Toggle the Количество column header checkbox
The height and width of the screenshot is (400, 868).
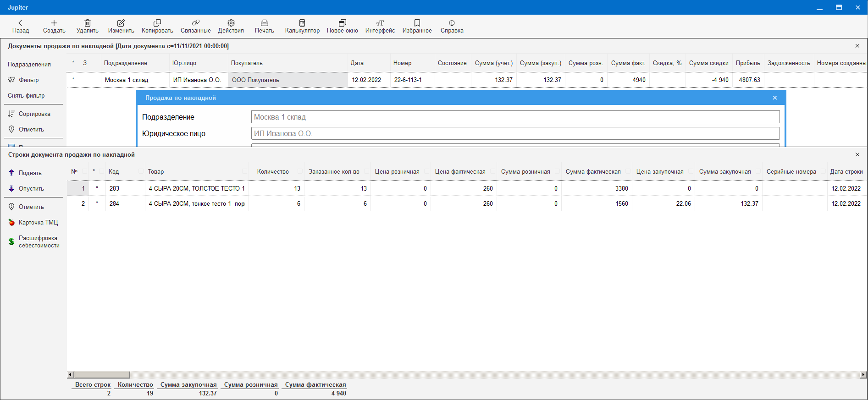[x=300, y=171]
